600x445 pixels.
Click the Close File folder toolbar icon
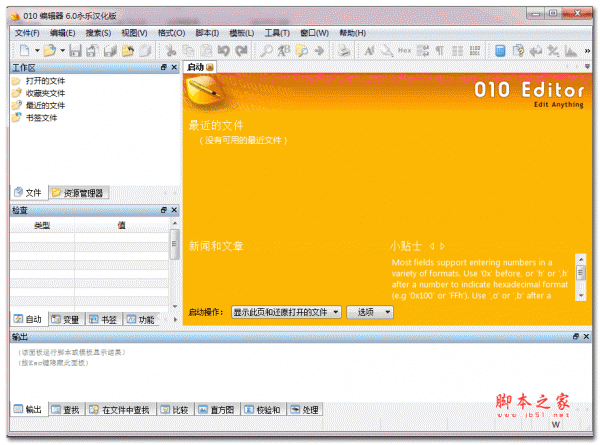click(x=128, y=51)
